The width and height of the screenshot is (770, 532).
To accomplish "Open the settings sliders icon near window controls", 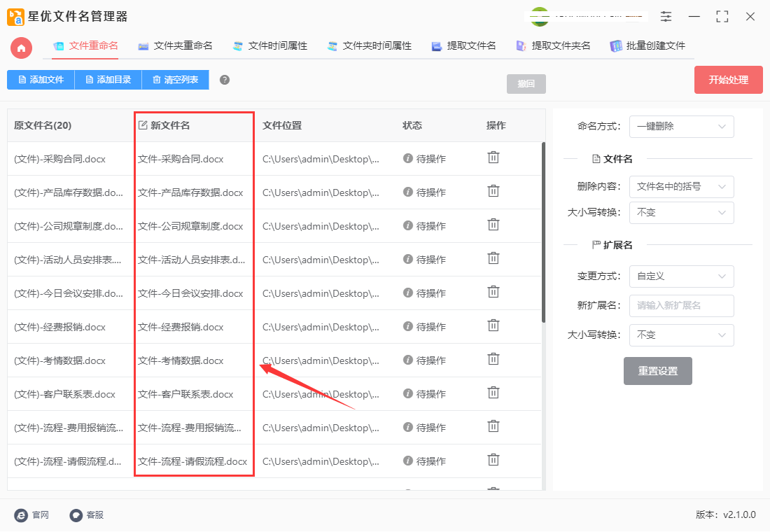I will tap(665, 16).
